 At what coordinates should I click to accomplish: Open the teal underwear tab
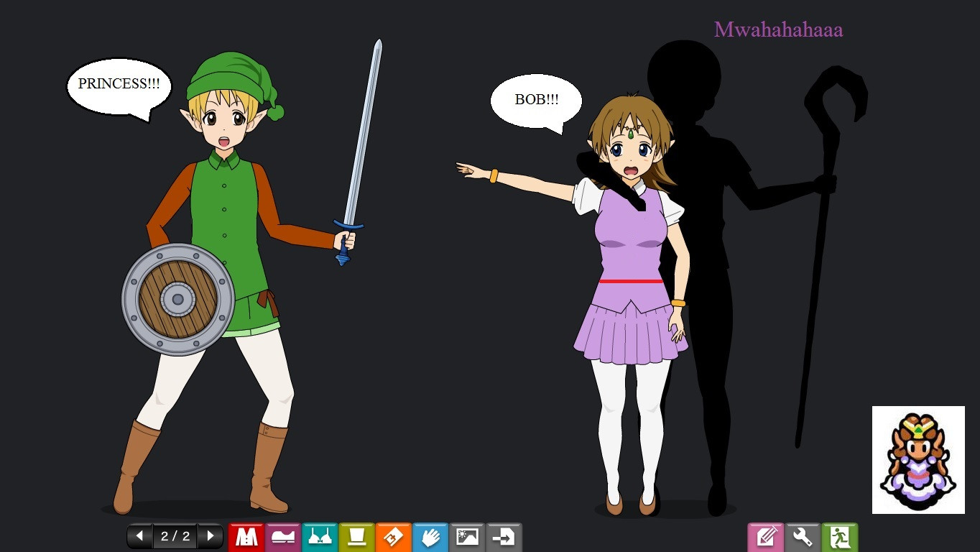(x=320, y=537)
